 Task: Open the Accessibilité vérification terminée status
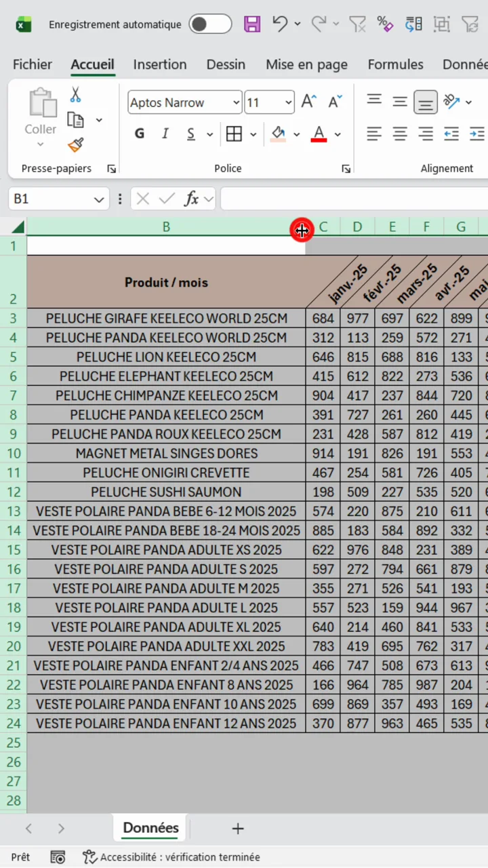pos(171,857)
